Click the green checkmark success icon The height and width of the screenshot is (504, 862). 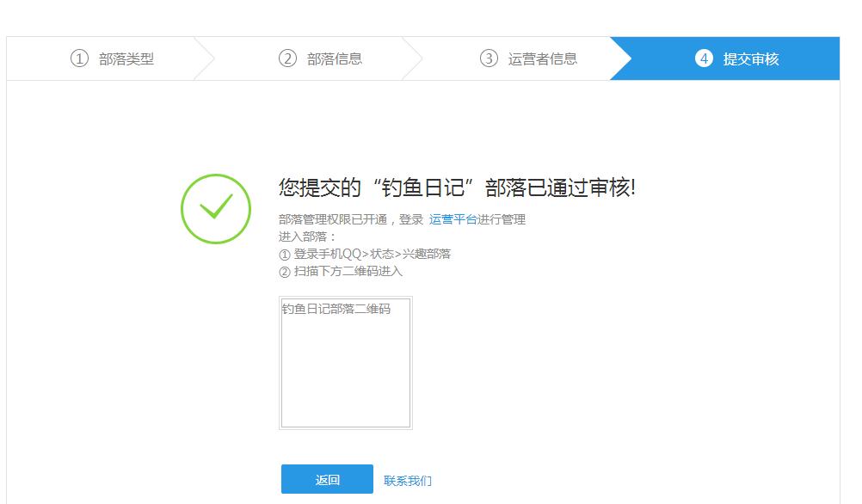[x=215, y=209]
